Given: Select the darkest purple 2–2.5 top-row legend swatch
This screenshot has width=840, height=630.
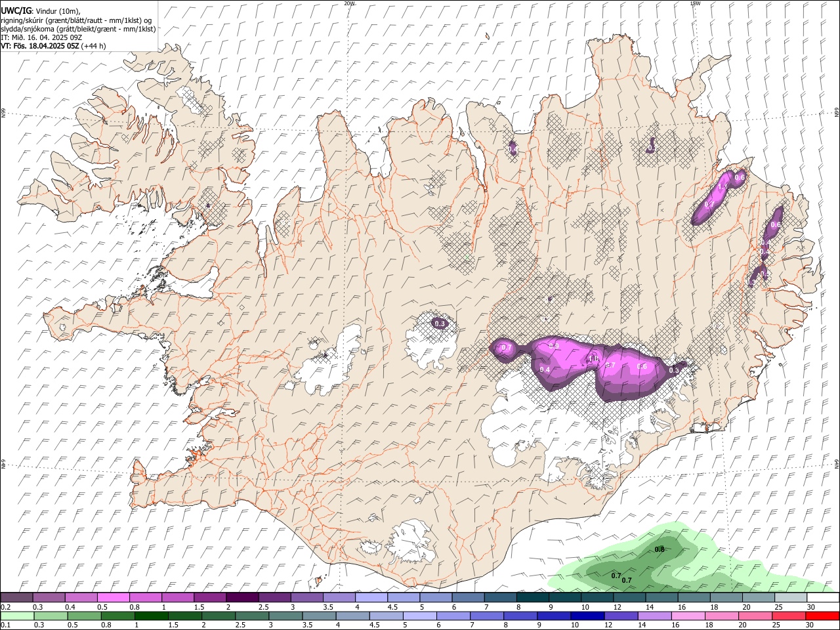Looking at the screenshot, I should pos(242,598).
